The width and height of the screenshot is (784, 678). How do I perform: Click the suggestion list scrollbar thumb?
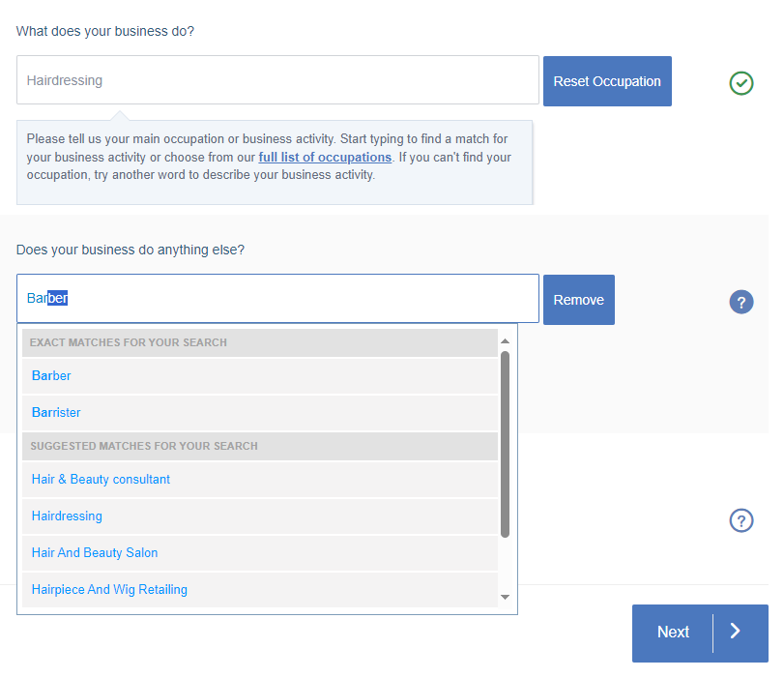pyautogui.click(x=505, y=444)
